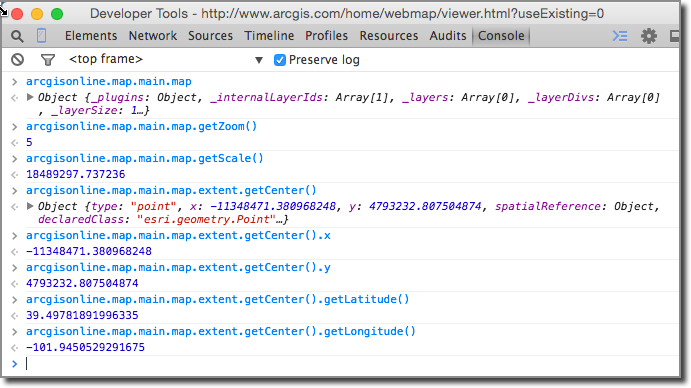Switch to the Network tab
The width and height of the screenshot is (691, 388).
click(152, 36)
